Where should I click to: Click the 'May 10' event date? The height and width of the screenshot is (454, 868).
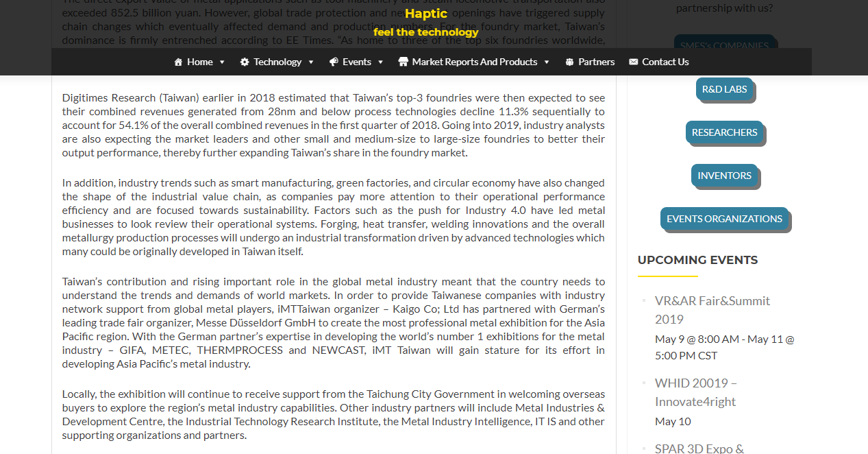point(673,421)
